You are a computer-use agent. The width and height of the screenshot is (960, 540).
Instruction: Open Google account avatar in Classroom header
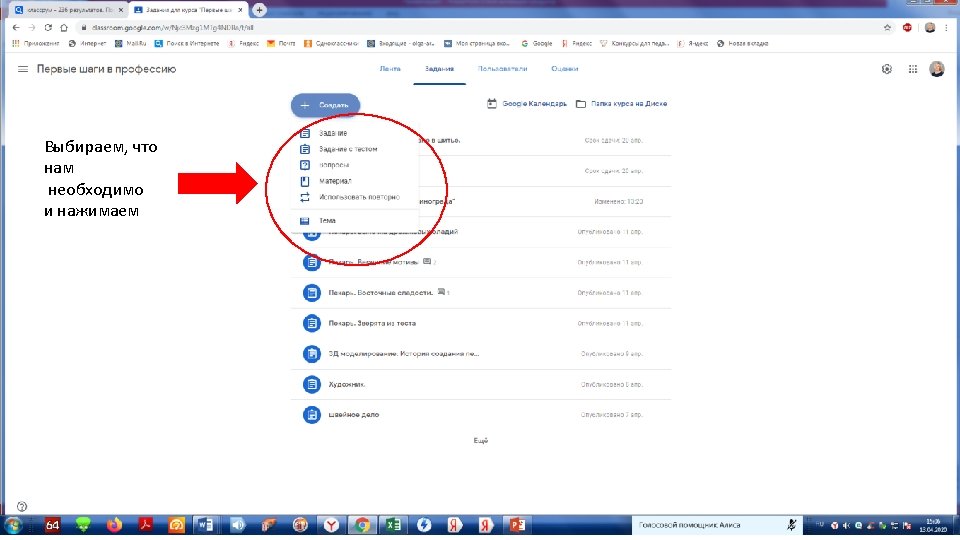pos(937,69)
